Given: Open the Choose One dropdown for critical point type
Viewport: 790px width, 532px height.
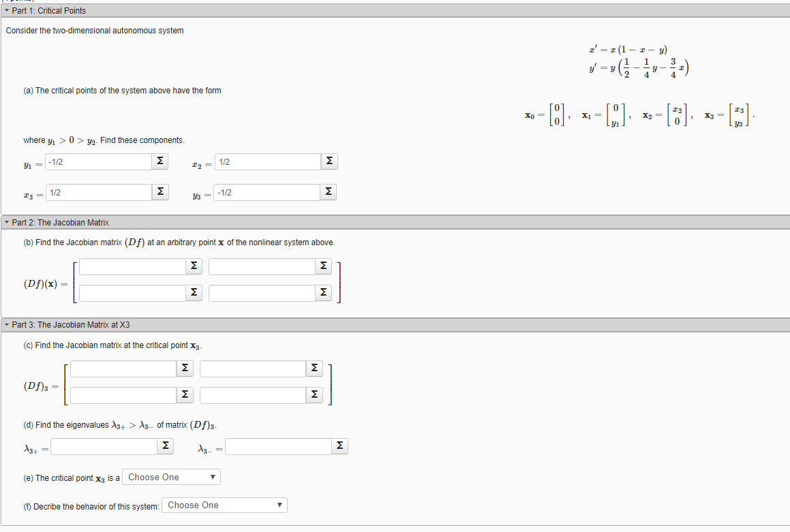Looking at the screenshot, I should tap(171, 477).
